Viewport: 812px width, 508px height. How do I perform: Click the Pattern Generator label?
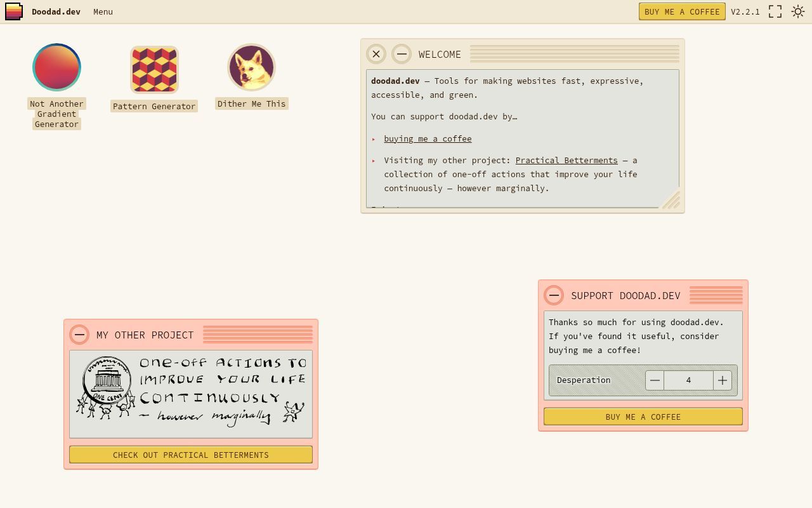pyautogui.click(x=154, y=106)
